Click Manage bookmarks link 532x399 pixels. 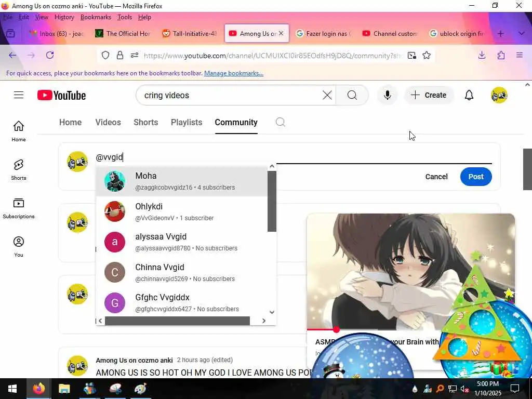(x=234, y=73)
